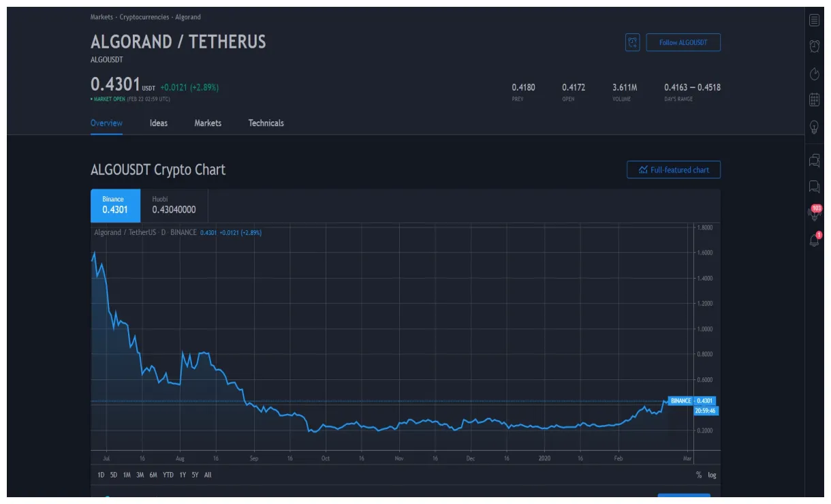This screenshot has height=504, width=831.
Task: Open notifications via the bell icon
Action: point(814,240)
